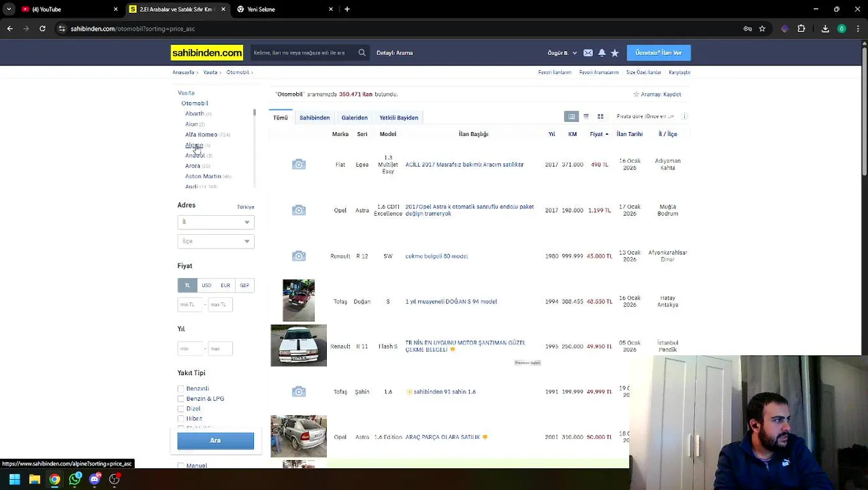Open the İl province dropdown
This screenshot has height=490, width=868.
[x=216, y=222]
